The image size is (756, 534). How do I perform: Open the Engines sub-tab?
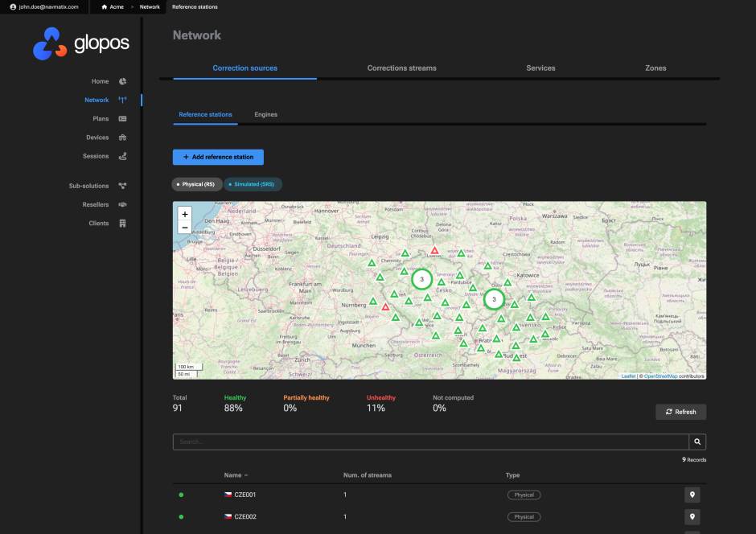(x=265, y=115)
